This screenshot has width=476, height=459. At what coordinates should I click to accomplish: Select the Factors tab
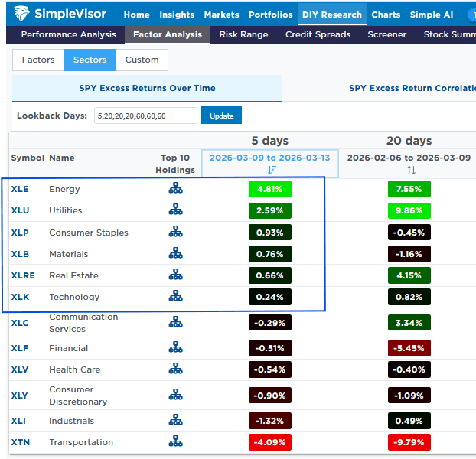38,60
